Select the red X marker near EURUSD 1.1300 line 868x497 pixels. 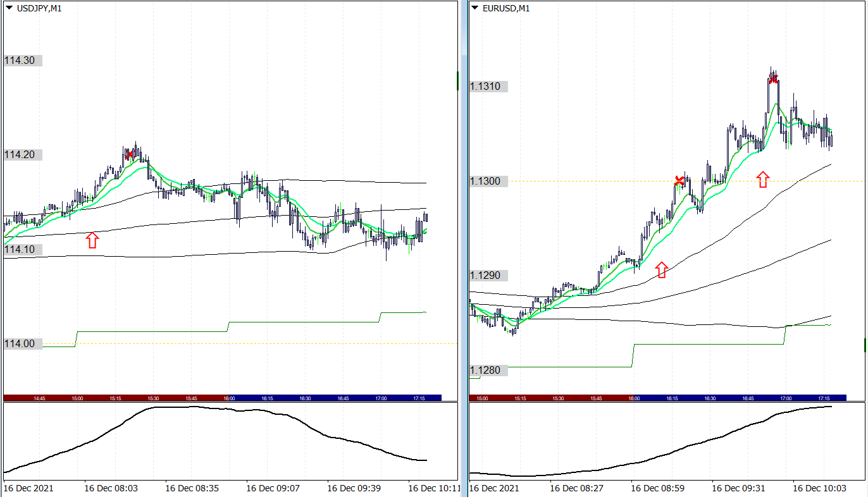point(679,181)
